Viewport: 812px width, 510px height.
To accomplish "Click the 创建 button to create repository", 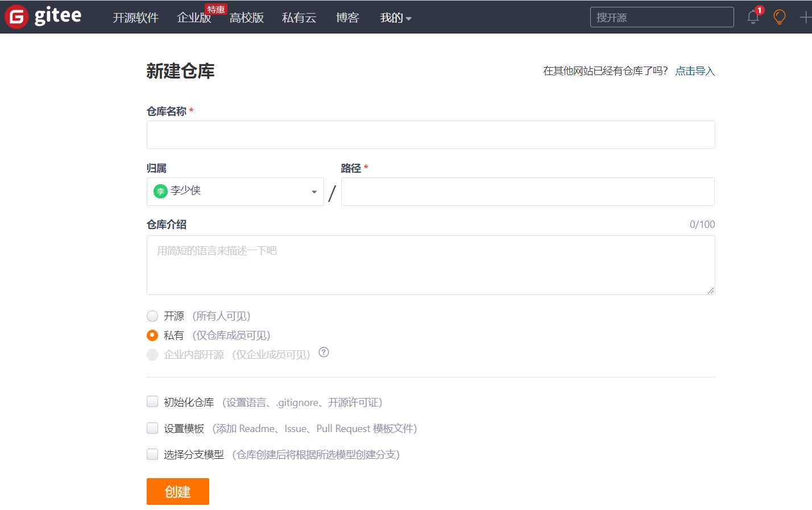I will pyautogui.click(x=177, y=491).
